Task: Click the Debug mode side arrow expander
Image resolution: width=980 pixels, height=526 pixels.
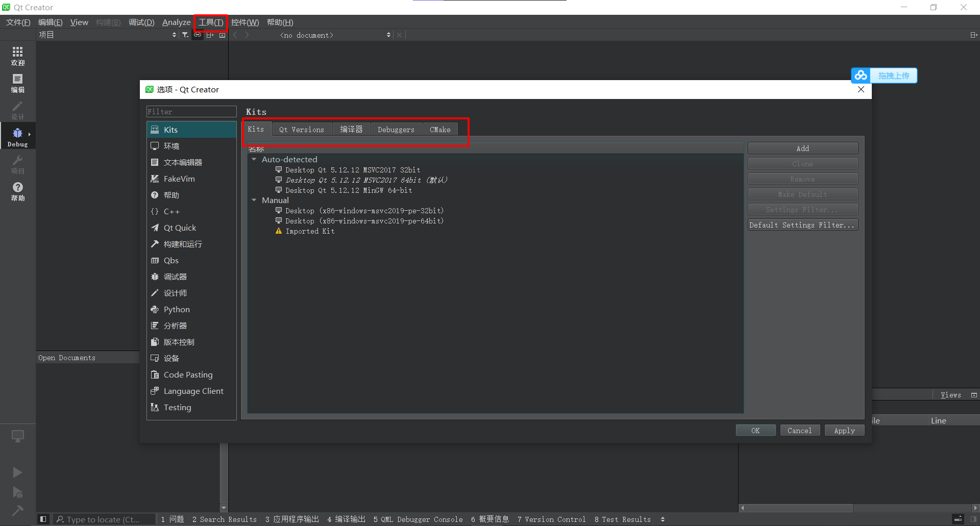Action: [x=30, y=134]
